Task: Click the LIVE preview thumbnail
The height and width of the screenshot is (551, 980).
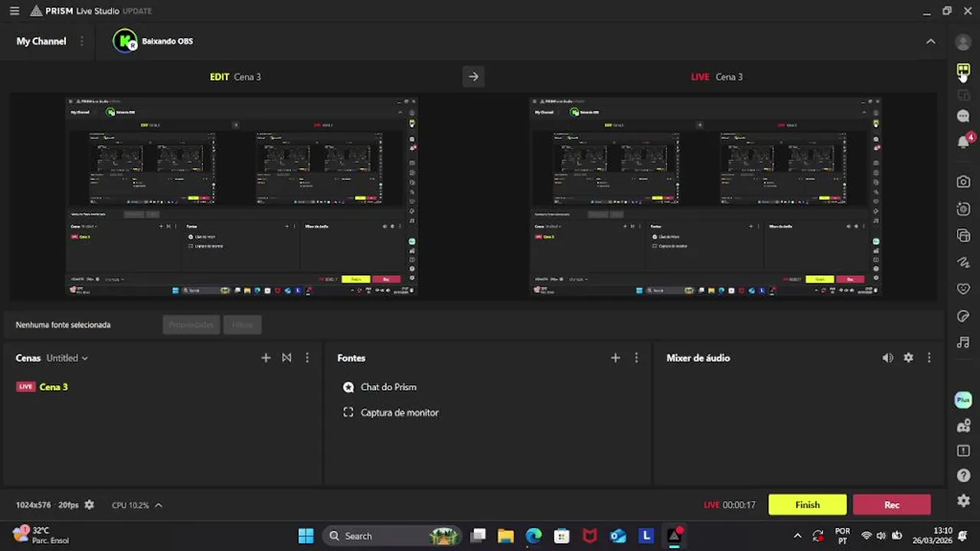Action: click(x=705, y=196)
